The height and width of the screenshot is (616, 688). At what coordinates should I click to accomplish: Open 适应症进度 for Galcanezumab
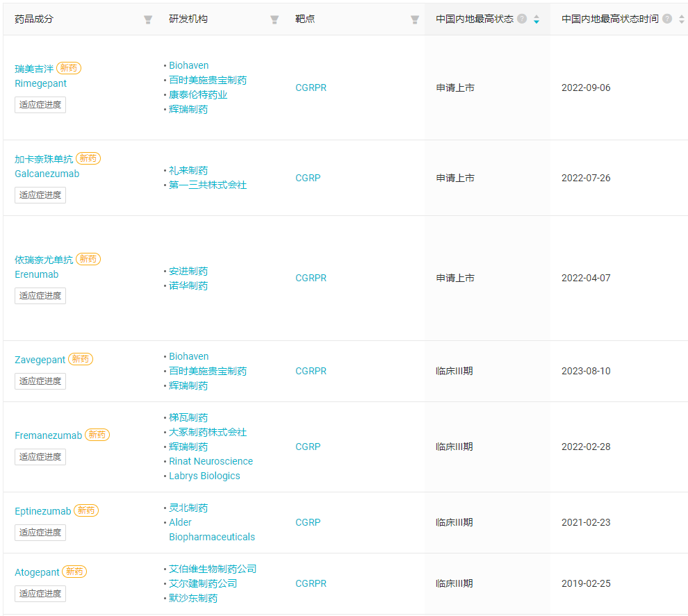tap(40, 195)
